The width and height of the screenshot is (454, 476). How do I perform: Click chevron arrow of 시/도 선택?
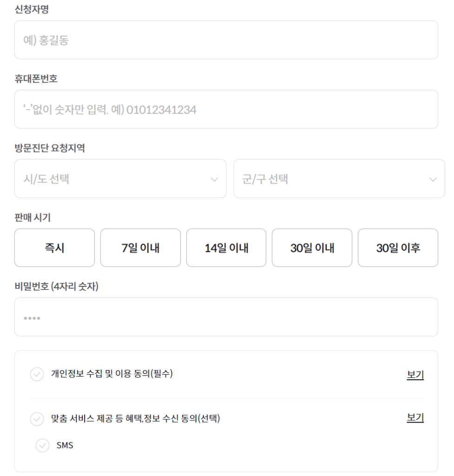pos(214,179)
